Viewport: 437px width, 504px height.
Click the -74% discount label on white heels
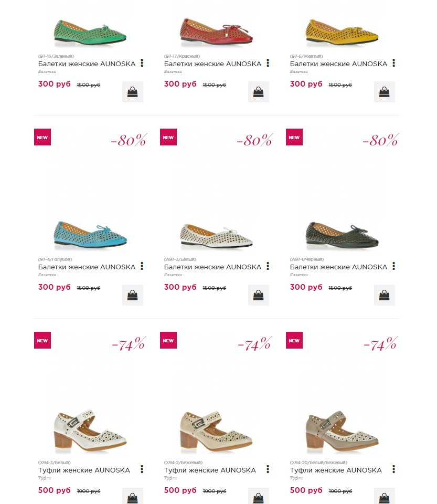pos(129,343)
